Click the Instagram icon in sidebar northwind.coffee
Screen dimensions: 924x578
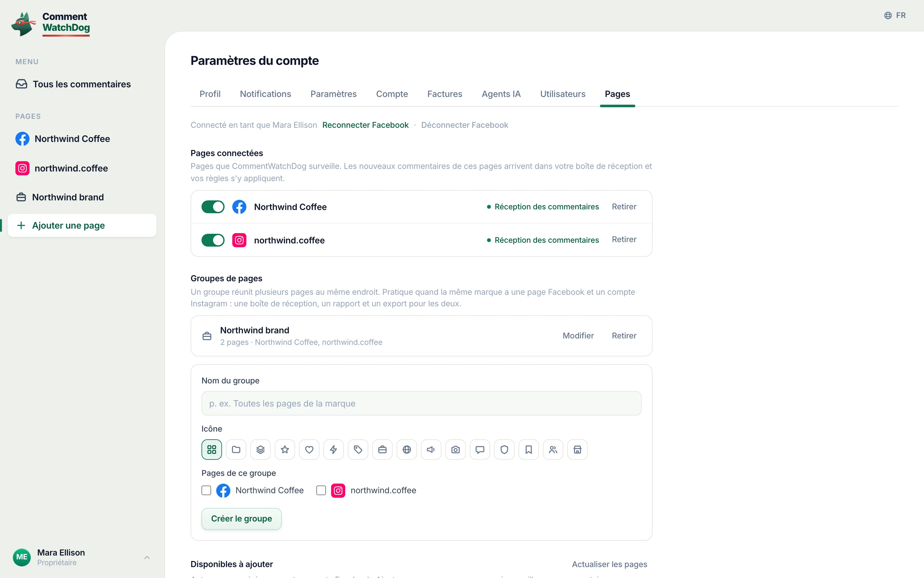(22, 168)
